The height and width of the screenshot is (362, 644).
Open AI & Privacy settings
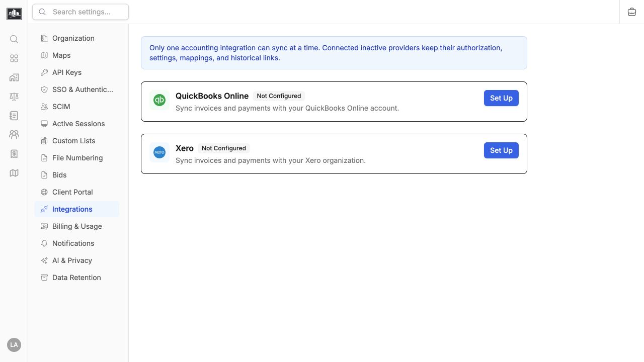click(77, 260)
